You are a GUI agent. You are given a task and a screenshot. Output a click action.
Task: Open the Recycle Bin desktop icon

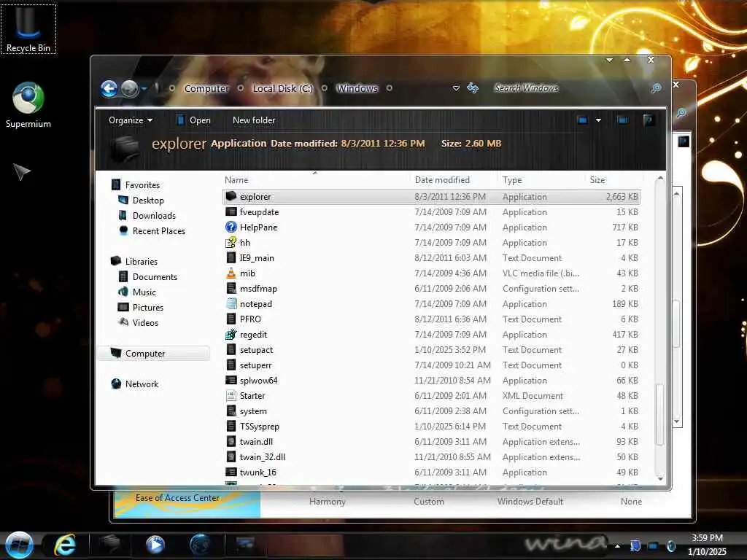pyautogui.click(x=28, y=29)
